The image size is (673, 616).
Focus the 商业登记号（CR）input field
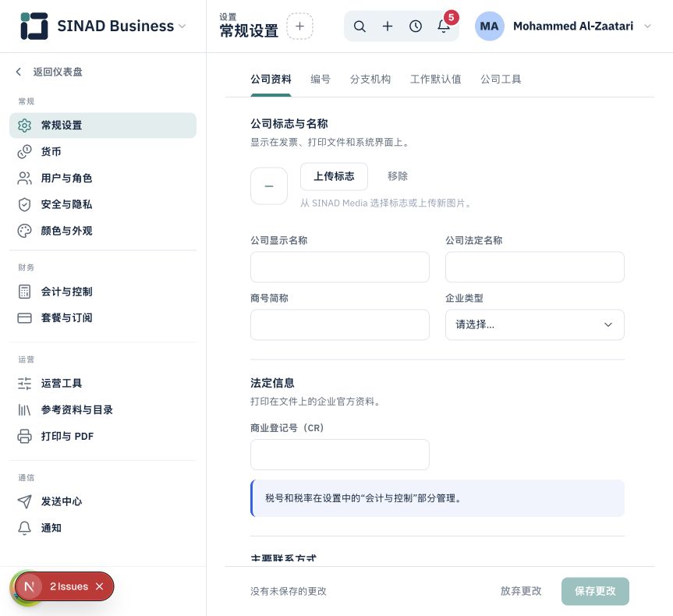tap(340, 454)
